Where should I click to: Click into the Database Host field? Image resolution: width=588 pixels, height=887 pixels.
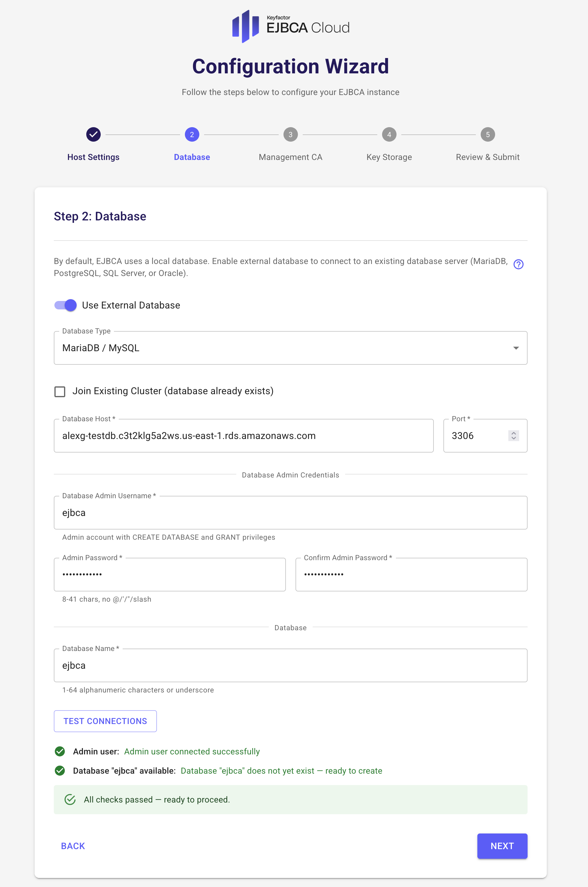coord(243,436)
